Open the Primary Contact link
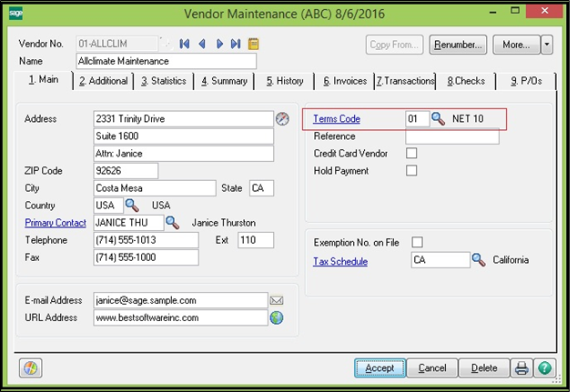The height and width of the screenshot is (392, 577). point(56,223)
